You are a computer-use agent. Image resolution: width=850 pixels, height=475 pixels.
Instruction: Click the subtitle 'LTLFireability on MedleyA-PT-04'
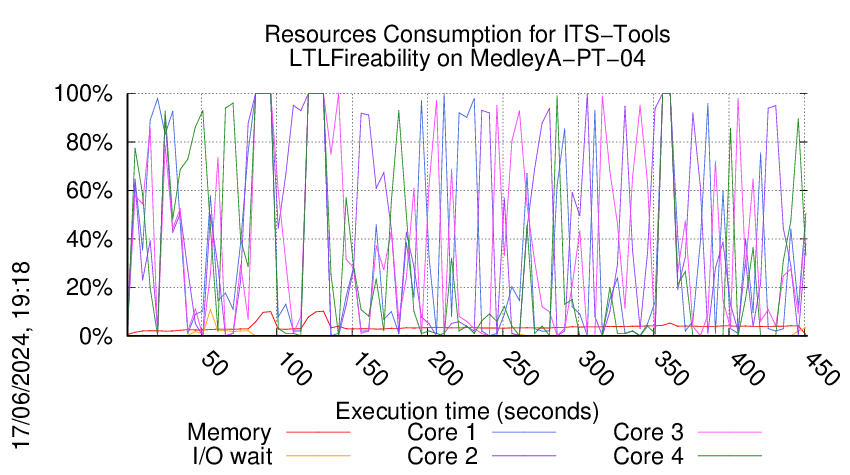[x=467, y=58]
